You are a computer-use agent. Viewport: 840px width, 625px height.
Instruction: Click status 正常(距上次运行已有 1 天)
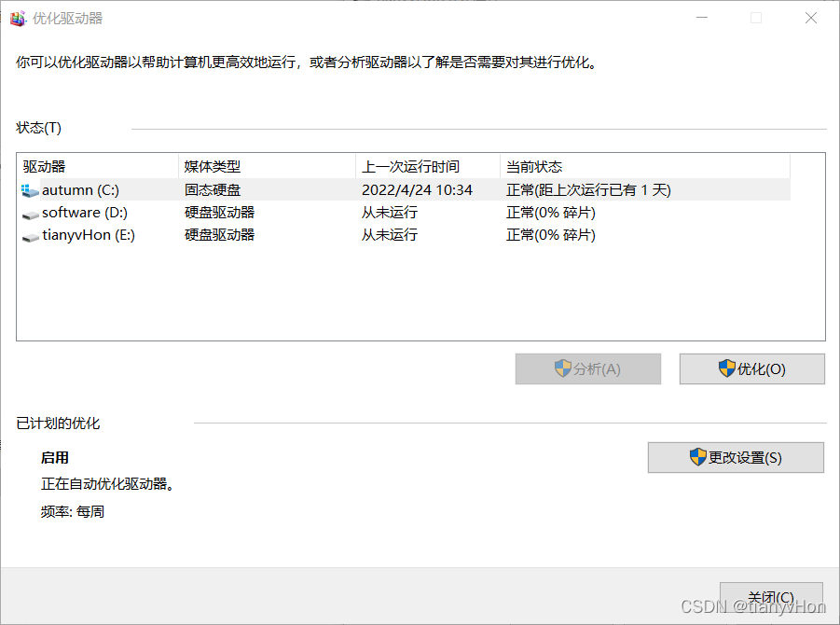[x=589, y=189]
